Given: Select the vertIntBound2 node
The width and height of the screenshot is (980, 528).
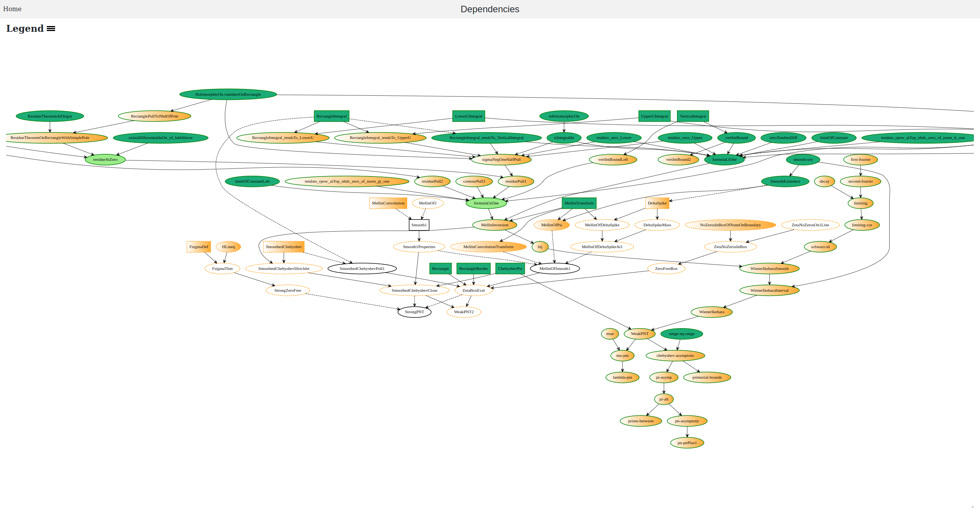Looking at the screenshot, I should point(678,160).
